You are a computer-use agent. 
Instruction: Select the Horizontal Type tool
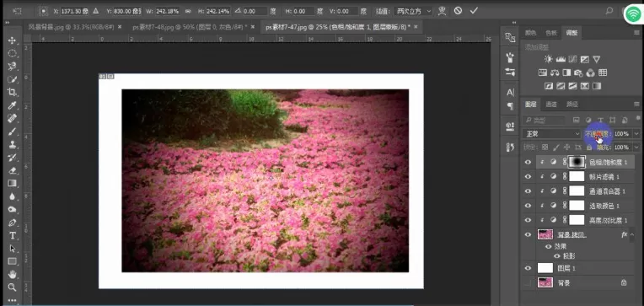[12, 235]
